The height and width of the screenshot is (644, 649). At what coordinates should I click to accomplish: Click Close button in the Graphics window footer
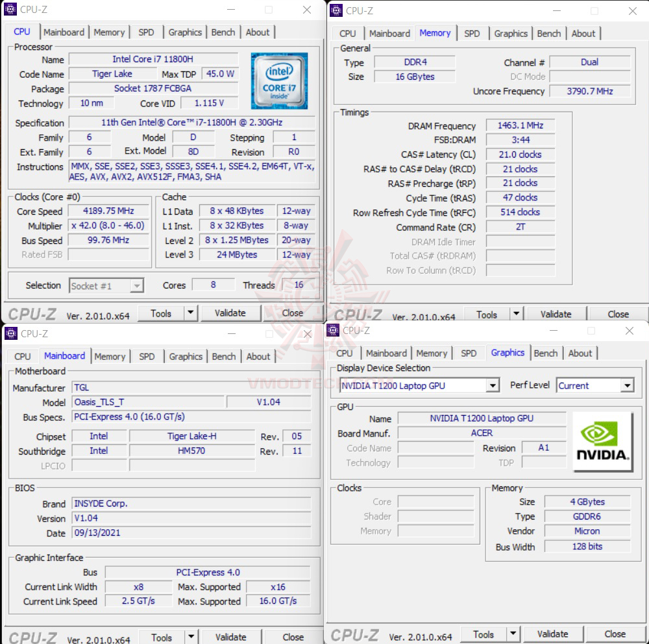615,634
